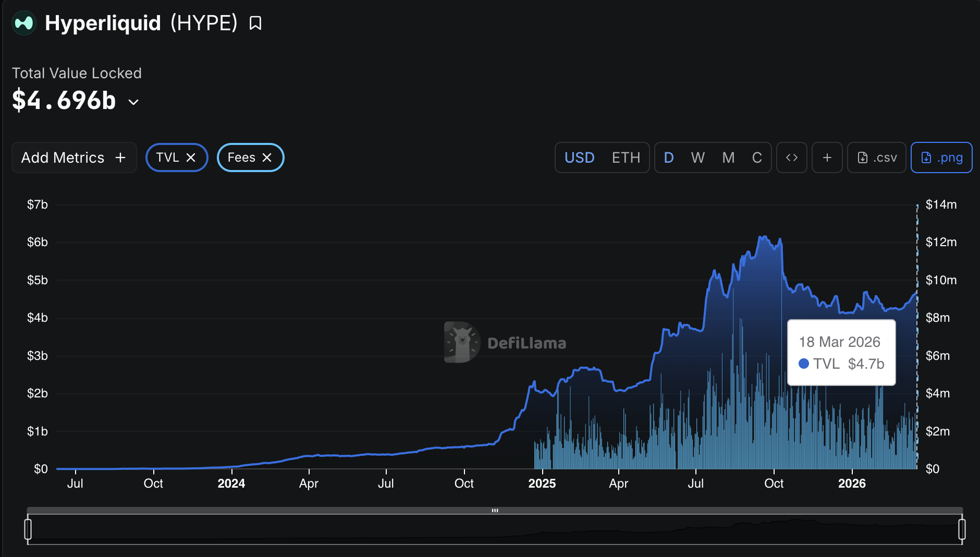Click the Hyperliquid logo icon
This screenshot has height=557, width=980.
(24, 23)
